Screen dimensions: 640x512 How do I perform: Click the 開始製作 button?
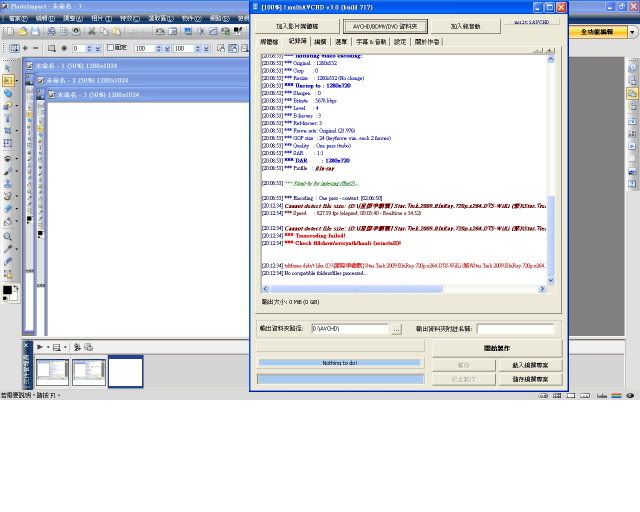point(497,348)
